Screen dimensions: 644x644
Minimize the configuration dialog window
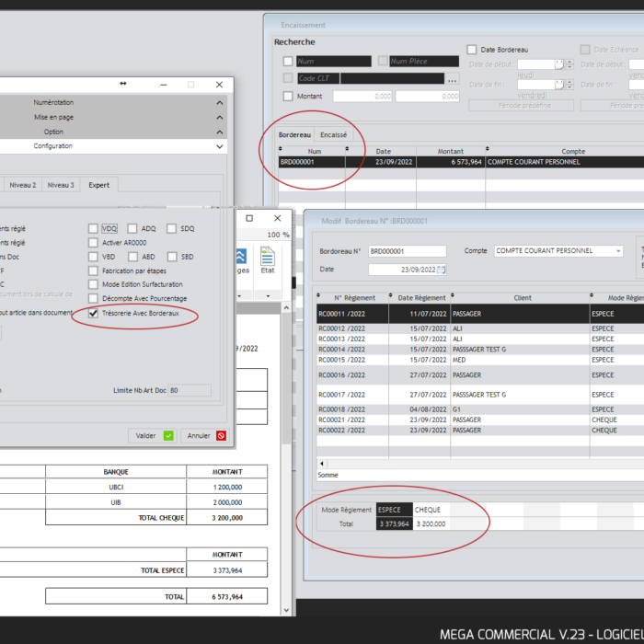(x=164, y=85)
